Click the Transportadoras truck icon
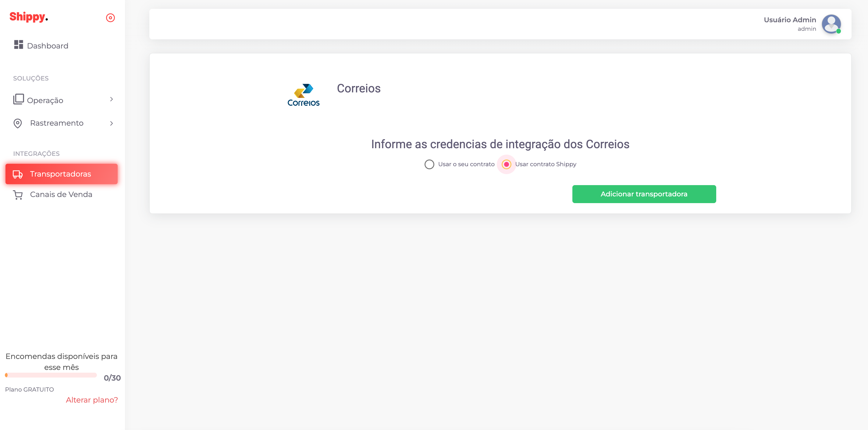Image resolution: width=868 pixels, height=430 pixels. pos(17,174)
